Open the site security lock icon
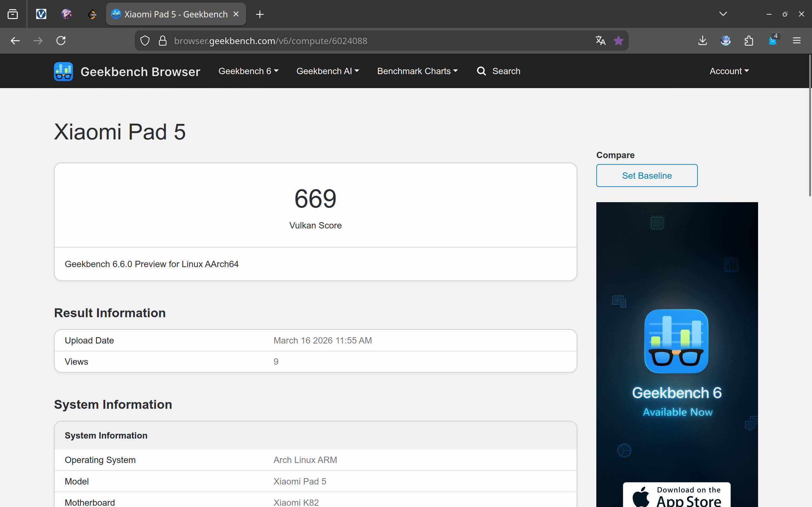812x507 pixels. (163, 41)
